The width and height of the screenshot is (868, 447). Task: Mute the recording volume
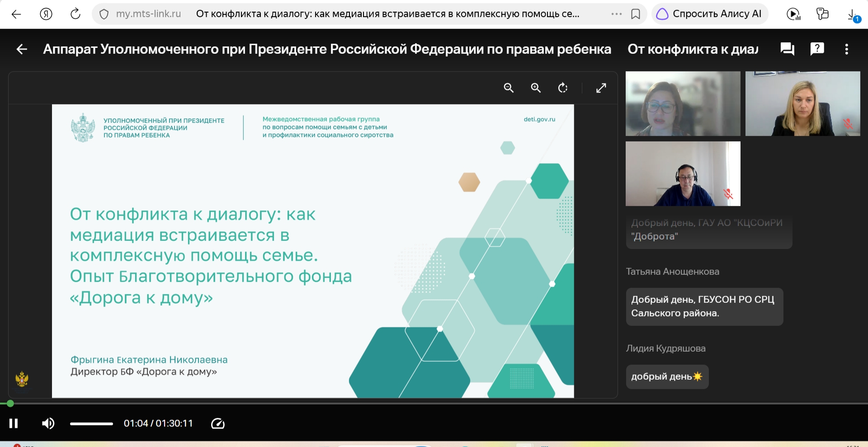click(x=48, y=423)
